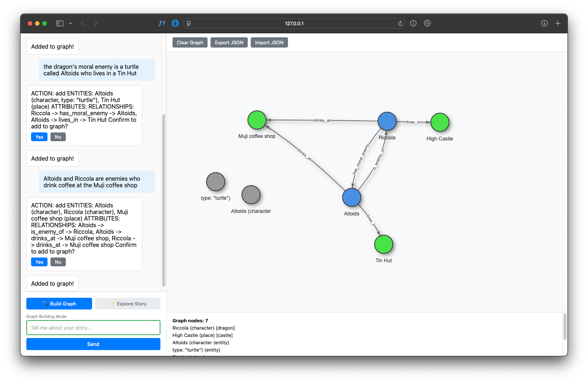Click the blue Send button
The width and height of the screenshot is (588, 383).
pos(93,344)
